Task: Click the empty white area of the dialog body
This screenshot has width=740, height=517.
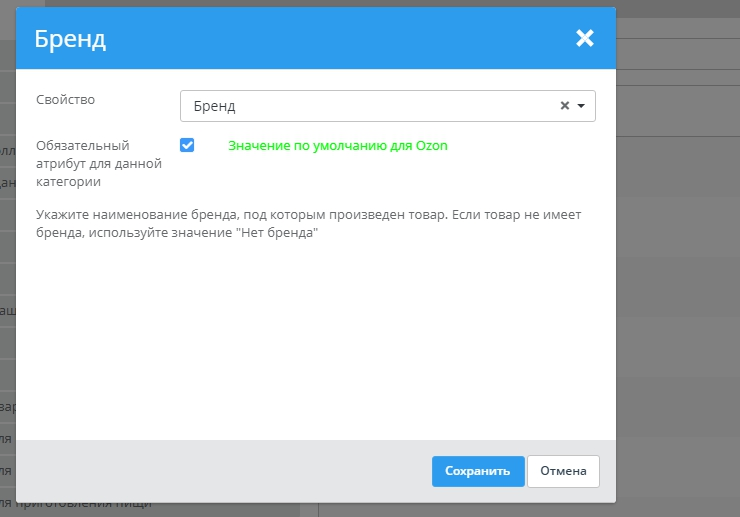Action: 315,340
